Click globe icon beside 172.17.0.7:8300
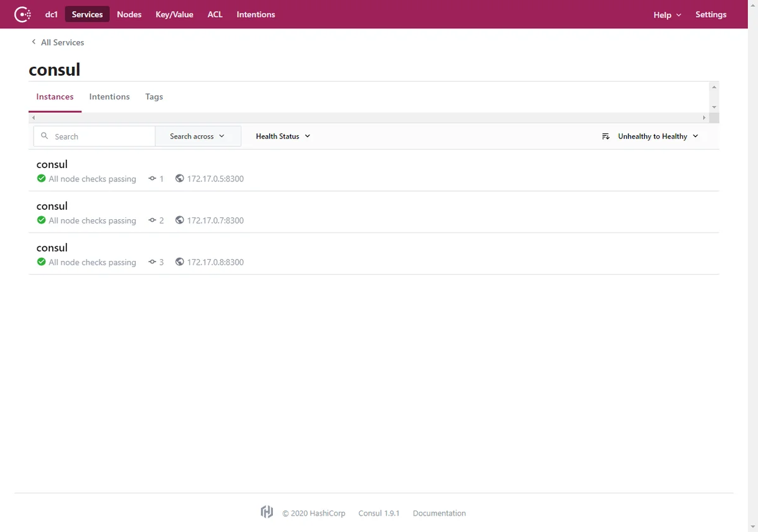 [180, 221]
